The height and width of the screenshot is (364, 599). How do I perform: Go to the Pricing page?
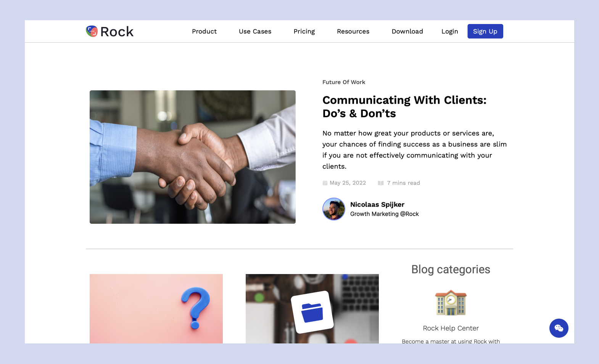click(x=304, y=31)
